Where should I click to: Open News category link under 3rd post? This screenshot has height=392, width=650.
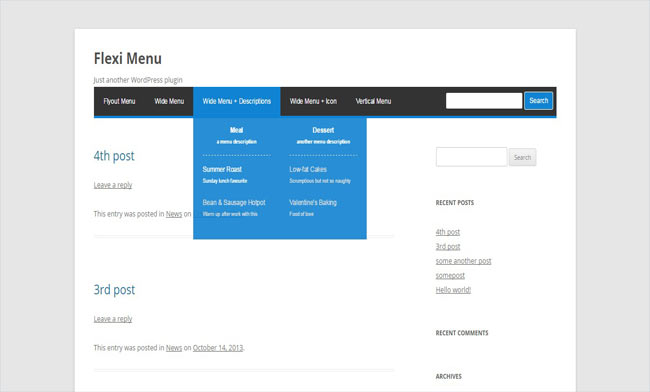[x=174, y=348]
